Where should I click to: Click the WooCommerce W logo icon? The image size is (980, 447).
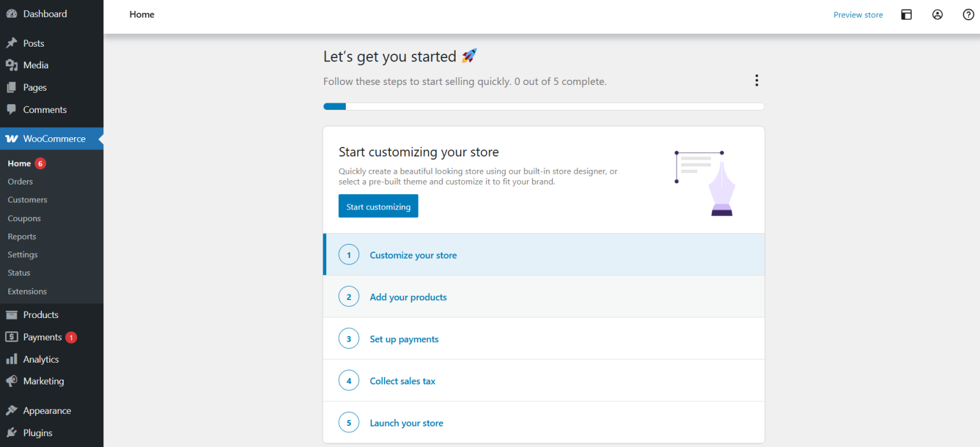[11, 138]
